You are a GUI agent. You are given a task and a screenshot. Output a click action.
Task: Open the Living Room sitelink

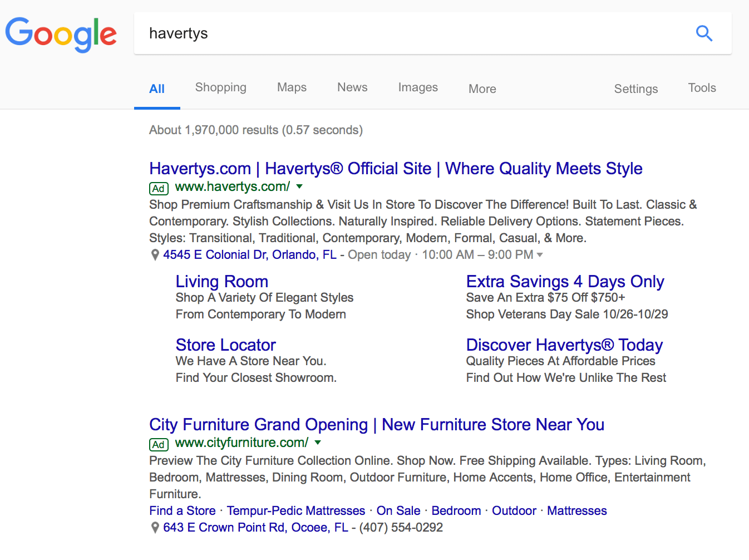click(x=222, y=282)
